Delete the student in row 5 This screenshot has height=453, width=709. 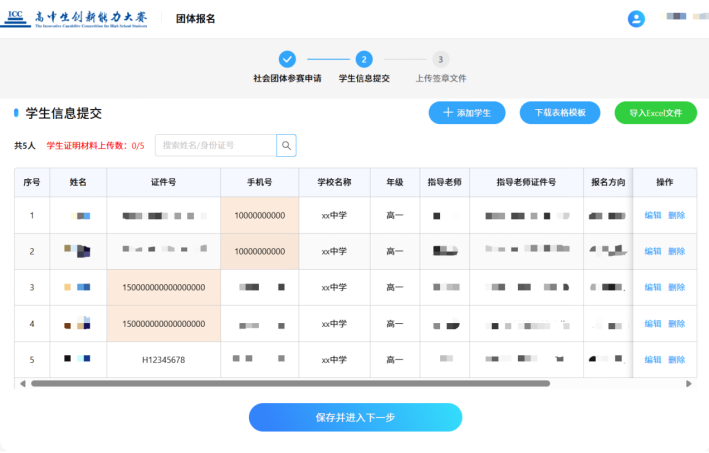click(677, 359)
